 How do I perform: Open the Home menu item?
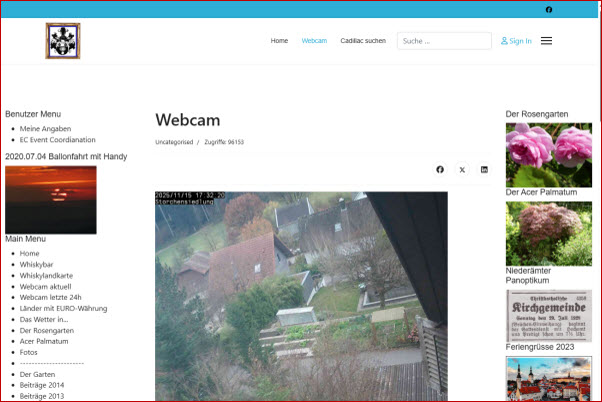point(279,41)
